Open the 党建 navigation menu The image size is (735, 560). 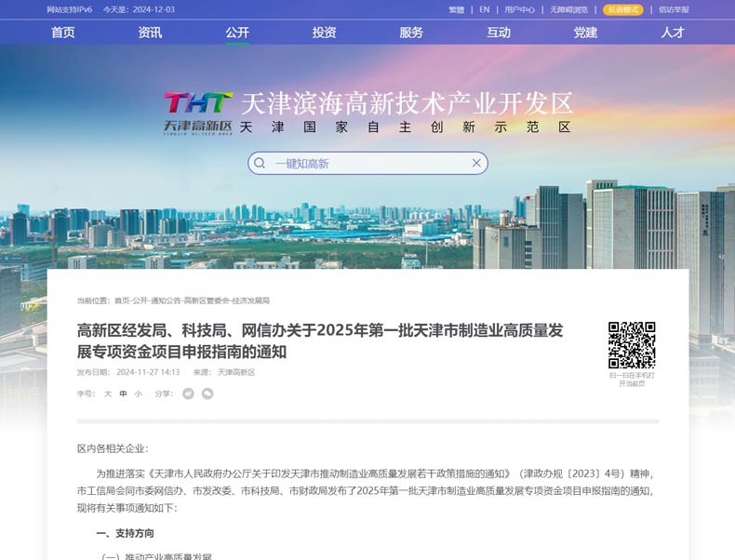coord(586,33)
